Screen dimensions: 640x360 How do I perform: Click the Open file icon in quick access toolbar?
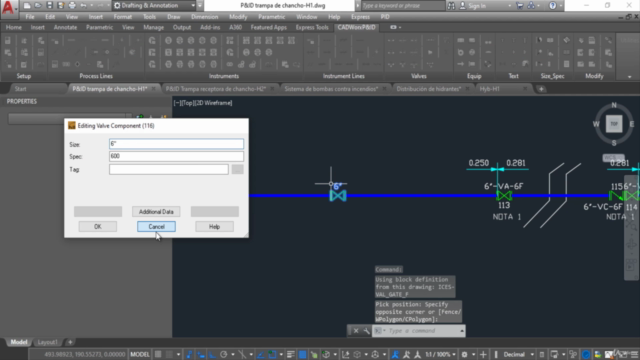[x=38, y=6]
